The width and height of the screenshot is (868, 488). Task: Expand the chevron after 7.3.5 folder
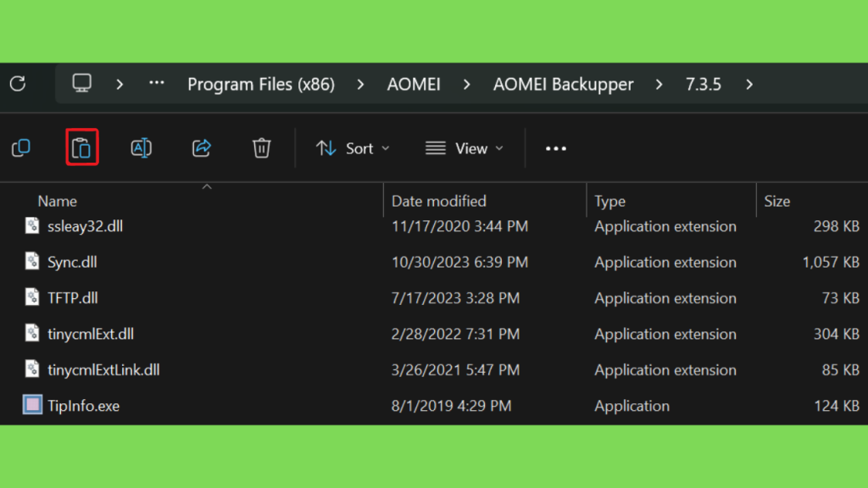(749, 85)
